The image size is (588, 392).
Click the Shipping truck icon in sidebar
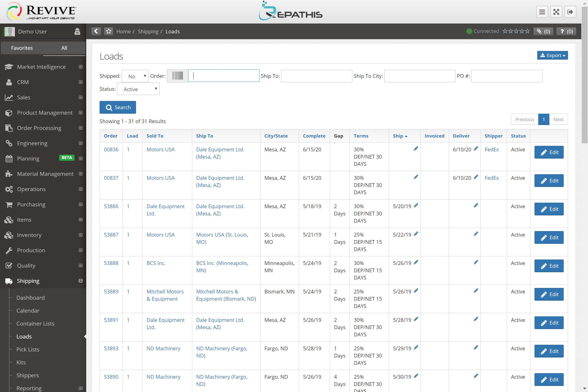tap(9, 281)
